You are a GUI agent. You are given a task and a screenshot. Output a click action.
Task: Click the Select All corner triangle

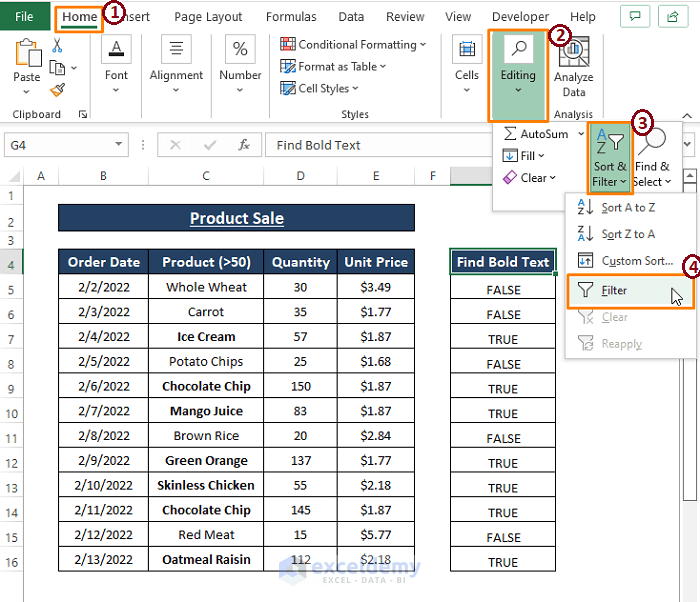pos(14,176)
